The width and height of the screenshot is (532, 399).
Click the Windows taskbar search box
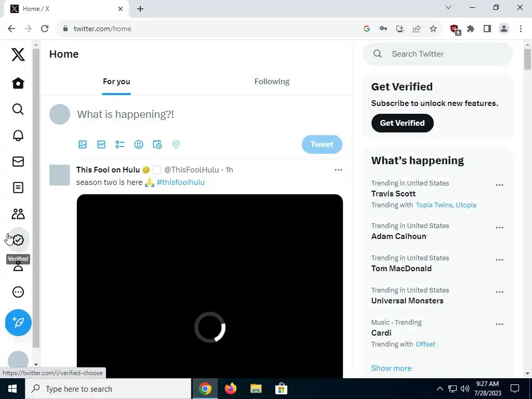(108, 389)
